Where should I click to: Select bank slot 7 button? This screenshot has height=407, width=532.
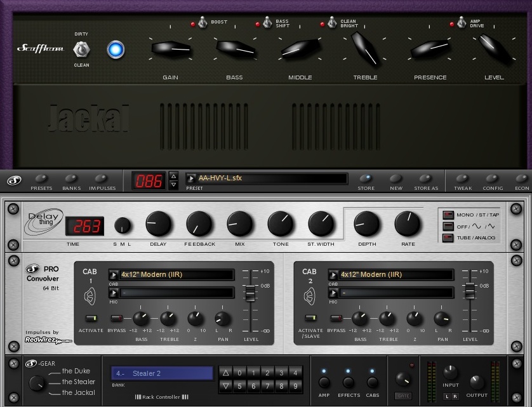267,386
